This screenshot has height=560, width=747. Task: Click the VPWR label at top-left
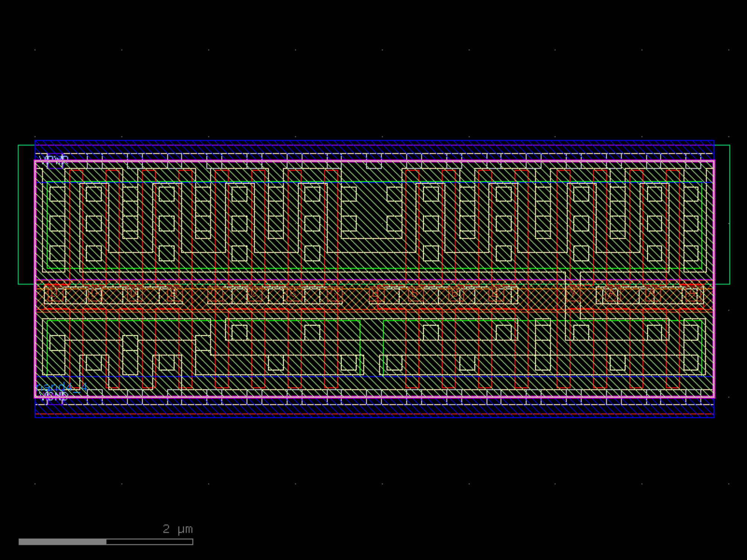pos(53,161)
